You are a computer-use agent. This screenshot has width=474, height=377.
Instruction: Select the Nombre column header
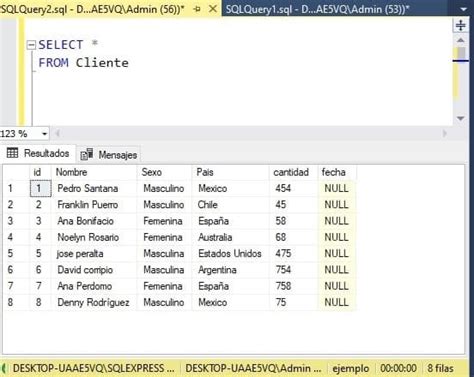click(94, 172)
